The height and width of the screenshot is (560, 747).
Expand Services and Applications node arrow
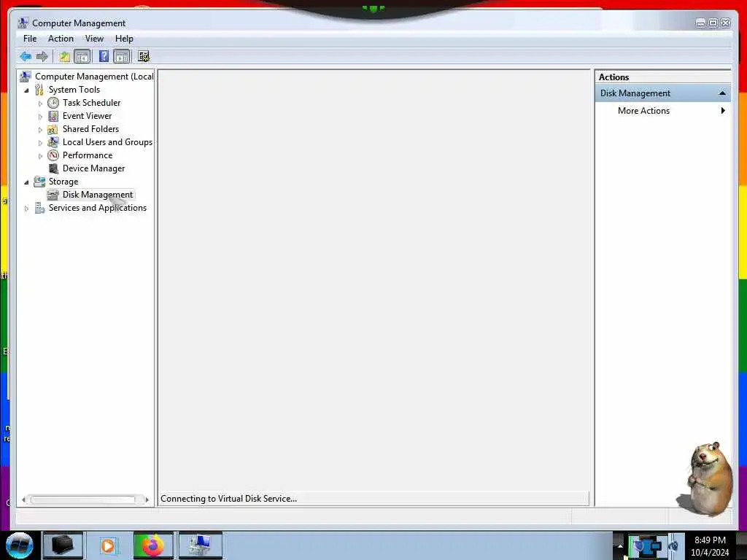point(26,209)
